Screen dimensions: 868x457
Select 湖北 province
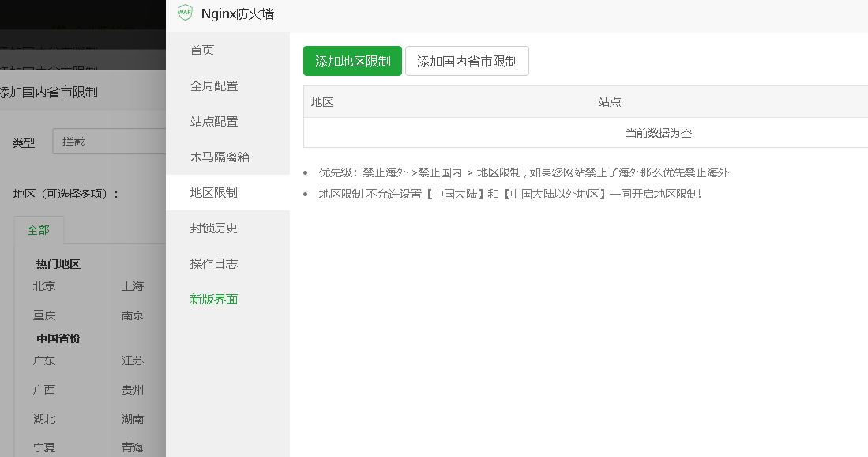tap(44, 419)
